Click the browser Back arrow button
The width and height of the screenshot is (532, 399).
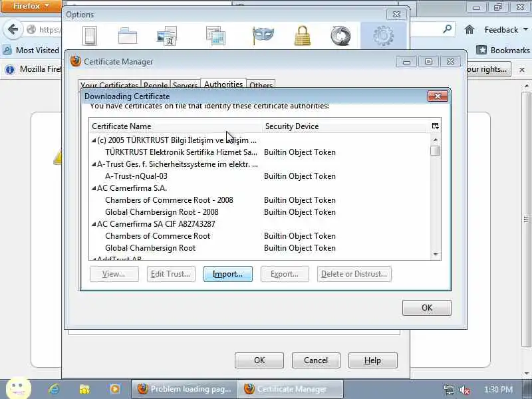coord(13,29)
